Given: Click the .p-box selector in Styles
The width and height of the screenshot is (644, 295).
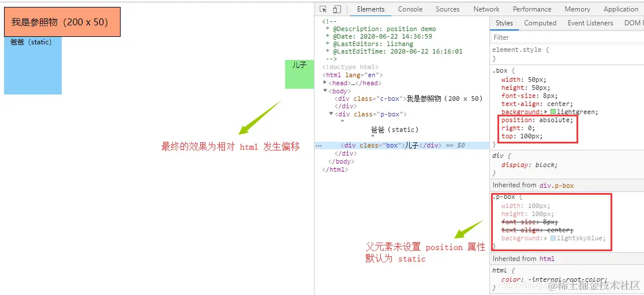Looking at the screenshot, I should point(504,197).
